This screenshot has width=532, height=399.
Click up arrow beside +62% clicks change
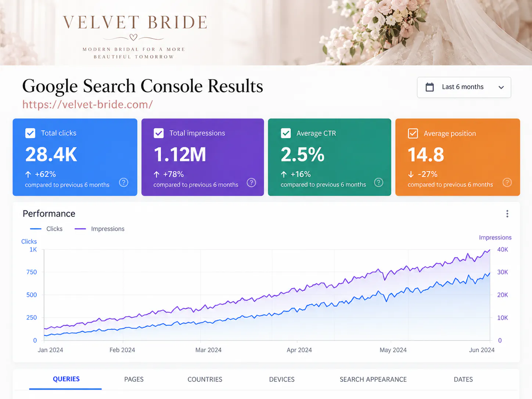click(28, 174)
